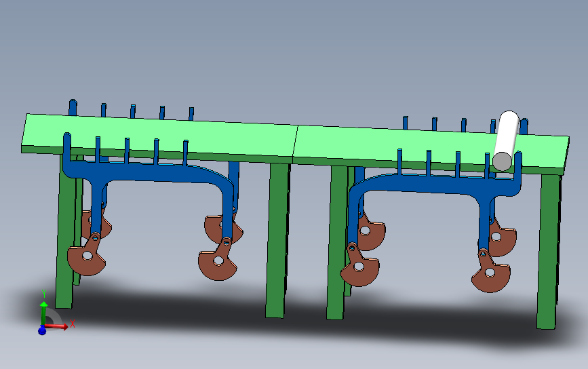Select the right blue rake frame
The image size is (588, 369).
[x=435, y=184]
